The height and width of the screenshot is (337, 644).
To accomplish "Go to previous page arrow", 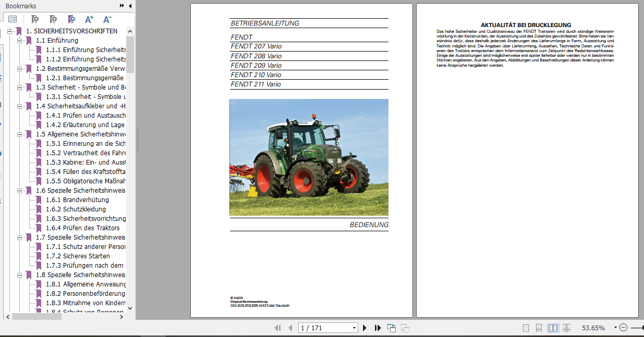I will (x=290, y=328).
